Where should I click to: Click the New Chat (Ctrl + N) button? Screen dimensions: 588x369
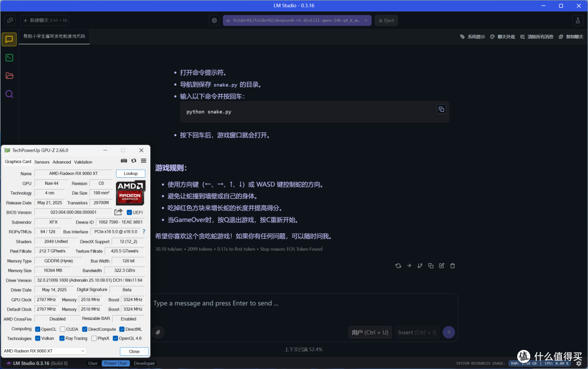45,20
